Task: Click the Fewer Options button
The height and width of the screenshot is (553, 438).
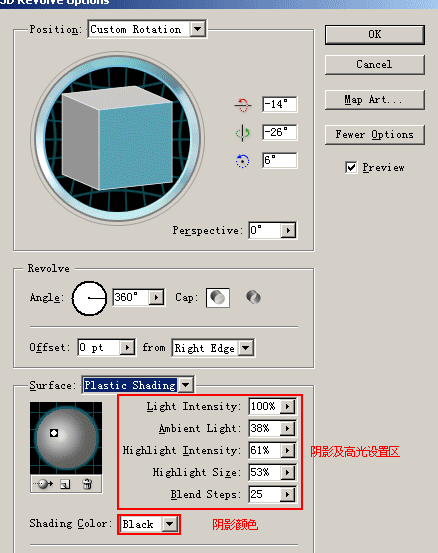Action: (x=375, y=135)
